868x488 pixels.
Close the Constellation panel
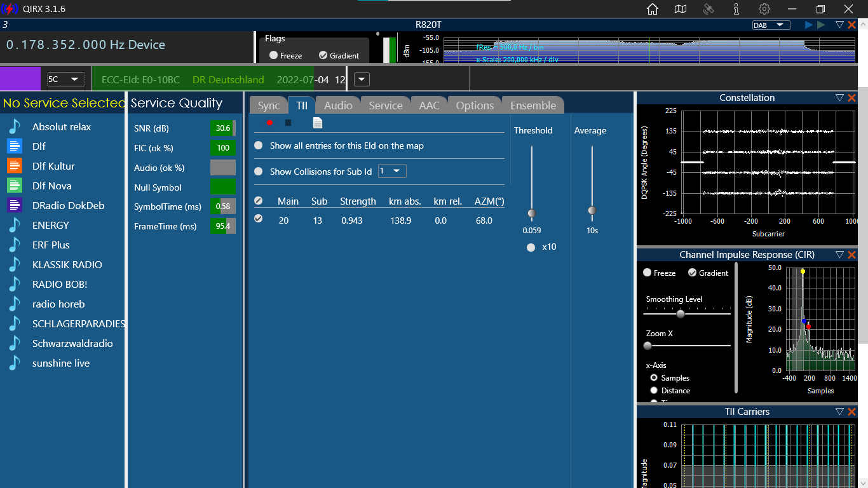click(852, 98)
